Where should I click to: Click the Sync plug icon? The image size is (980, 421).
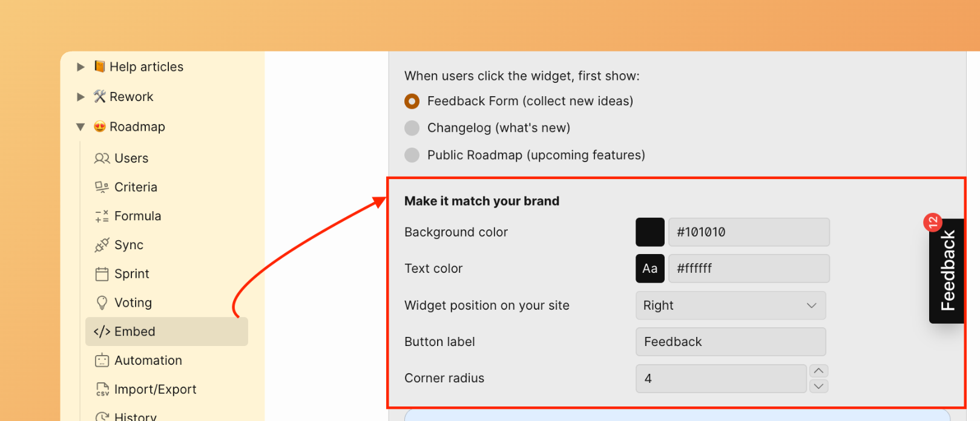(x=102, y=245)
